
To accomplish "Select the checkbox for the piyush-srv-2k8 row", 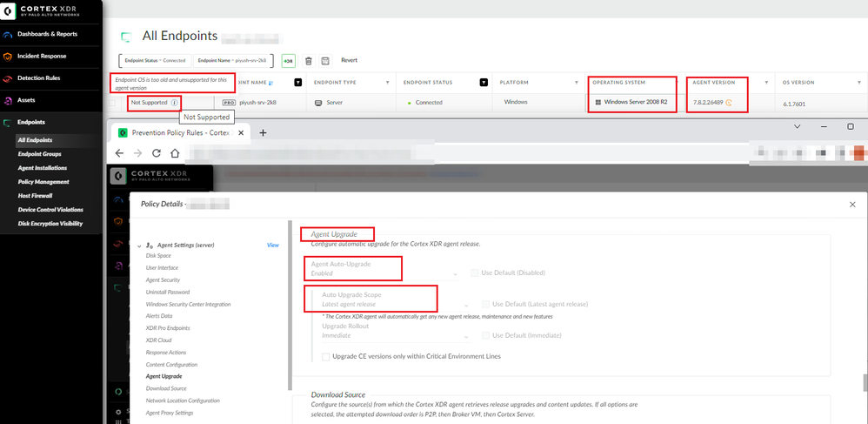I will point(112,103).
